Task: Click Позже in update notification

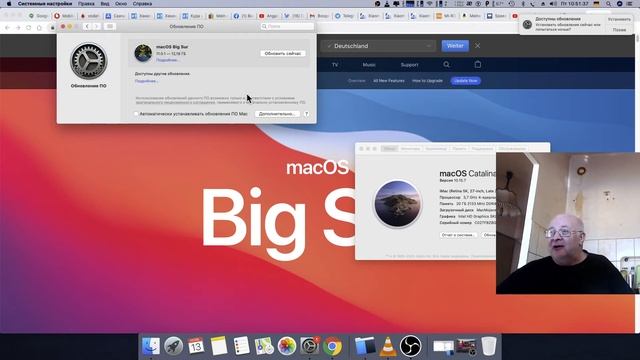Action: coord(619,30)
